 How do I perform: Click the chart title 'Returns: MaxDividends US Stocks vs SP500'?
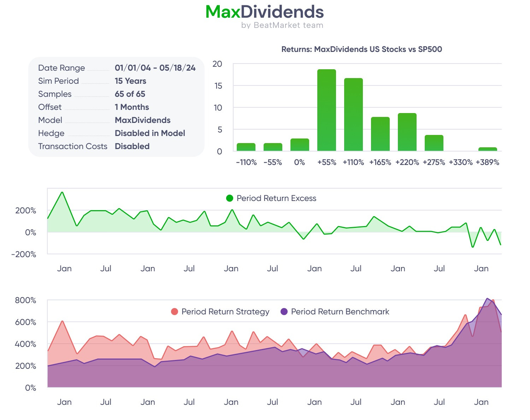pyautogui.click(x=361, y=49)
